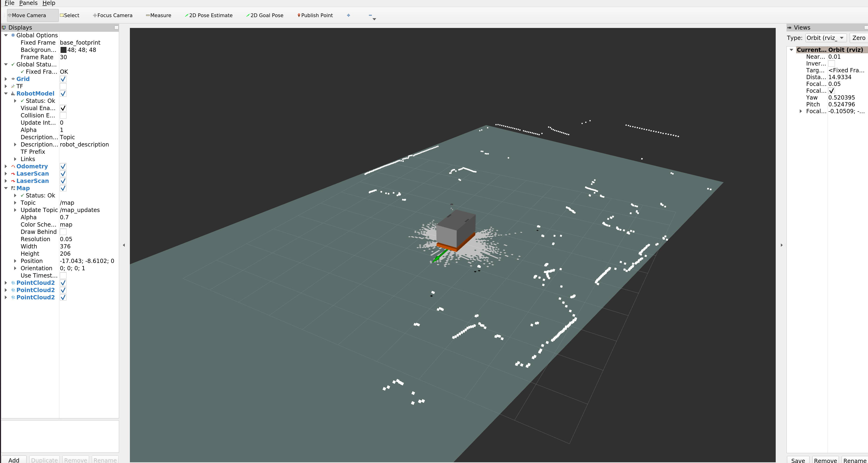The width and height of the screenshot is (868, 463).
Task: Select the 2D Goal Pose tool
Action: [x=265, y=15]
